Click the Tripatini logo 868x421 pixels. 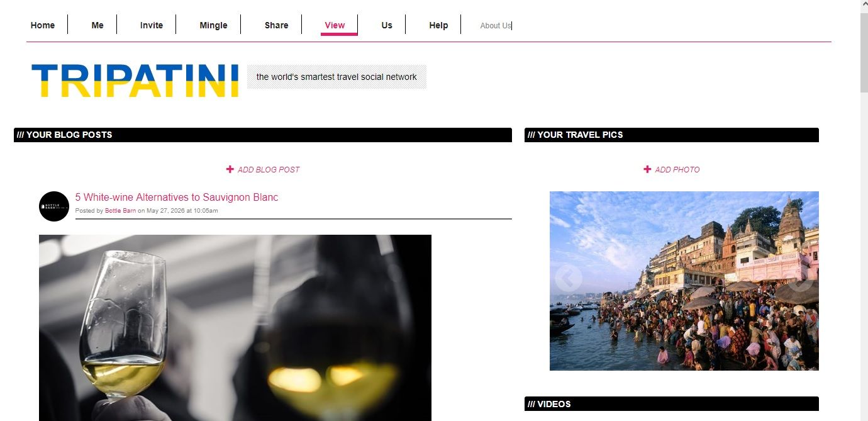pos(135,81)
